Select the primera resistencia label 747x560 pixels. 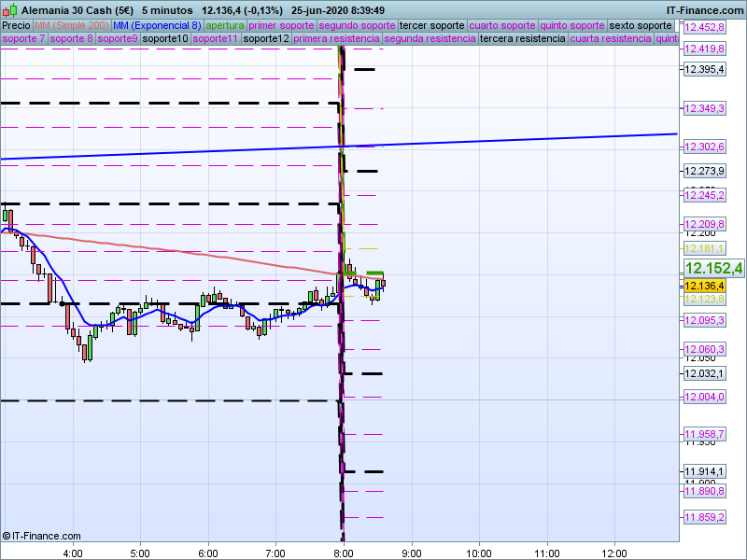(336, 38)
